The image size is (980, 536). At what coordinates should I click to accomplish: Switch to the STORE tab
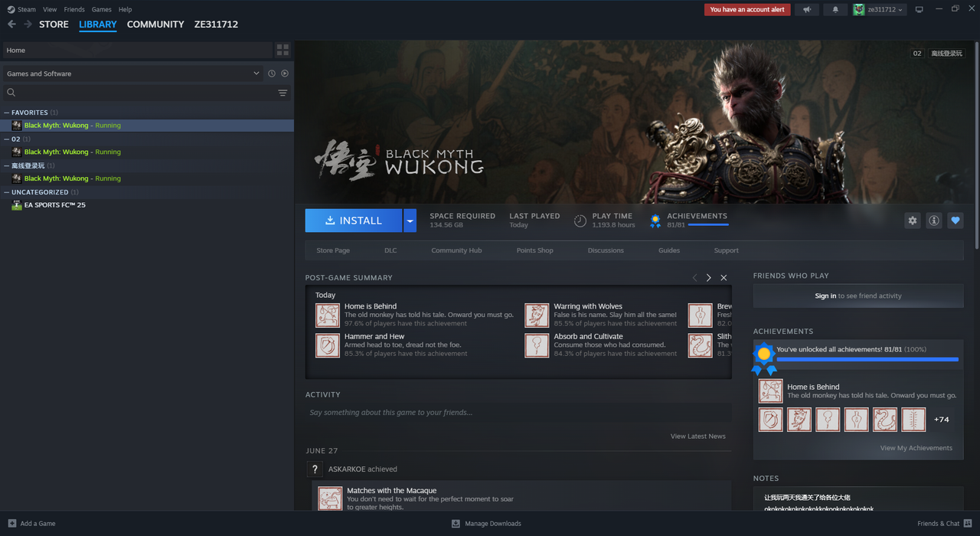coord(54,25)
